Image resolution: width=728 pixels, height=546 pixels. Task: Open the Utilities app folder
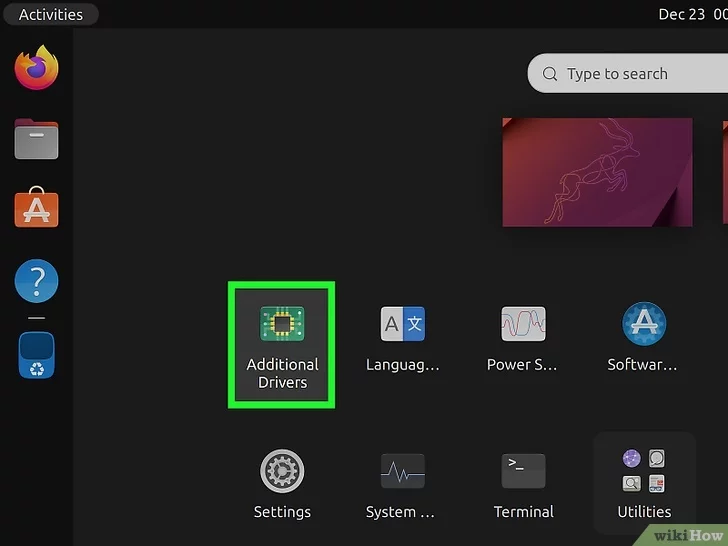(644, 484)
